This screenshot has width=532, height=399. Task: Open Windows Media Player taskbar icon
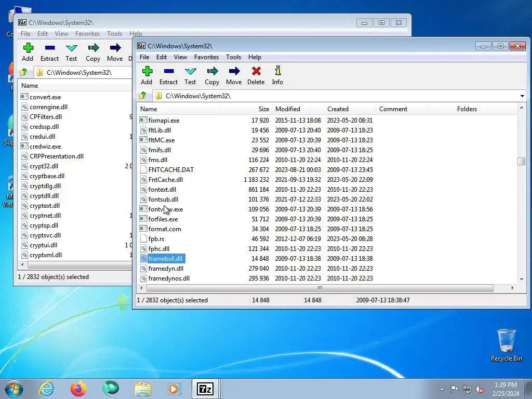pos(175,389)
